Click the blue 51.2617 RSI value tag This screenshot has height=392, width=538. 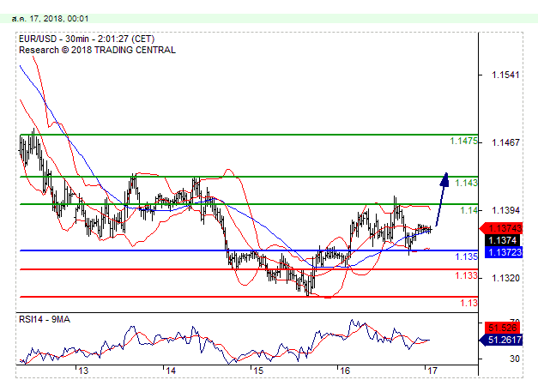tap(501, 340)
